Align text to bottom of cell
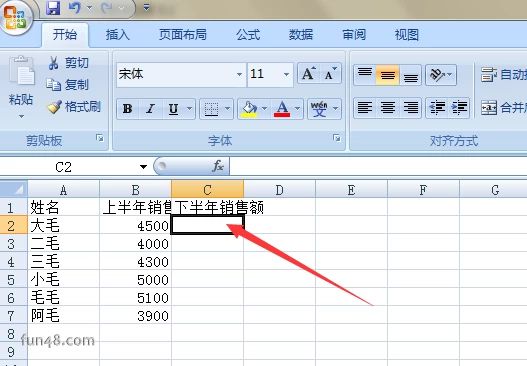The height and width of the screenshot is (366, 527). [410, 75]
